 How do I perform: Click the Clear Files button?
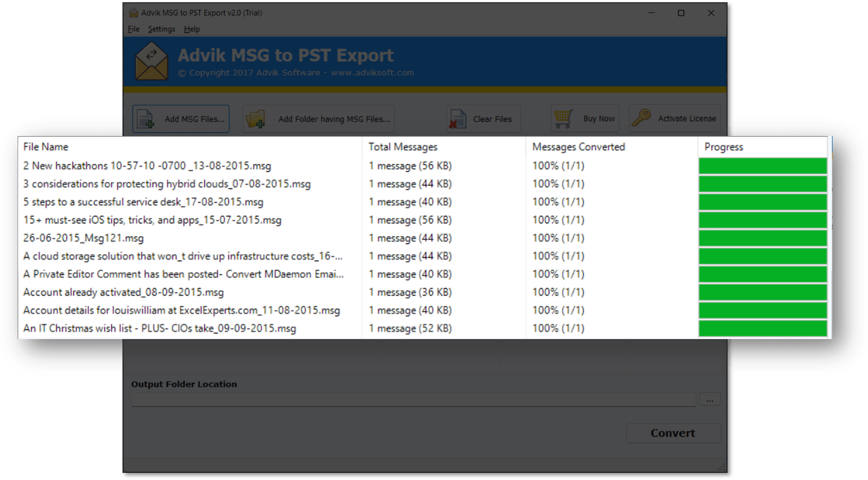[x=484, y=119]
